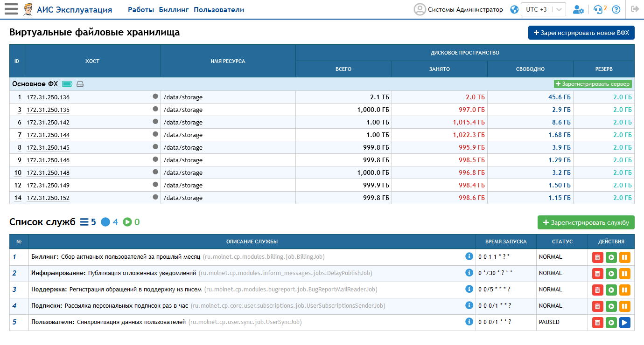Show info for Пользователи service
The width and height of the screenshot is (644, 345).
(x=469, y=321)
